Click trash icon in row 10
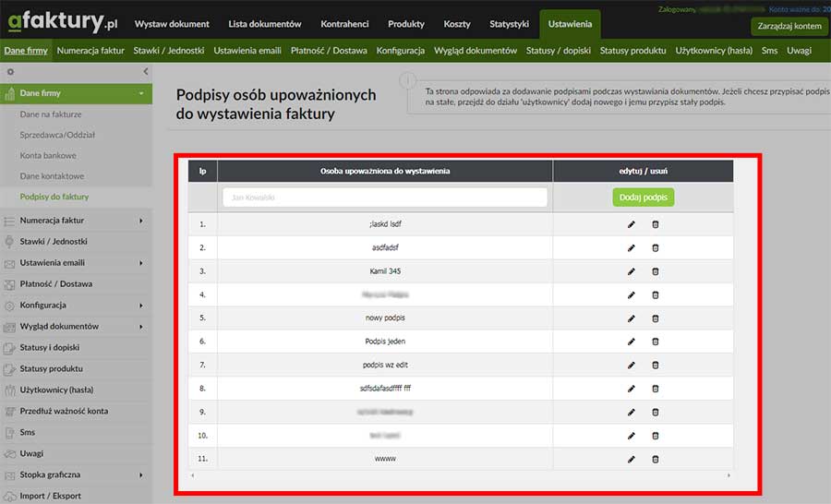831x504 pixels. click(655, 436)
